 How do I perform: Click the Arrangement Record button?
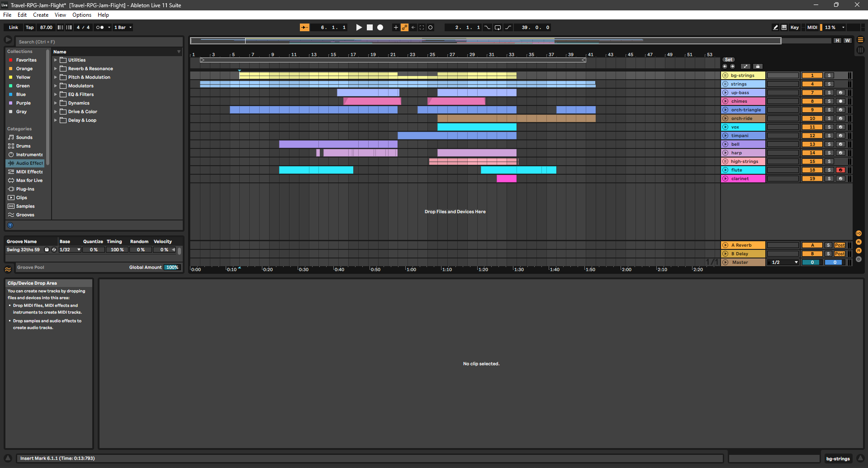(x=380, y=28)
